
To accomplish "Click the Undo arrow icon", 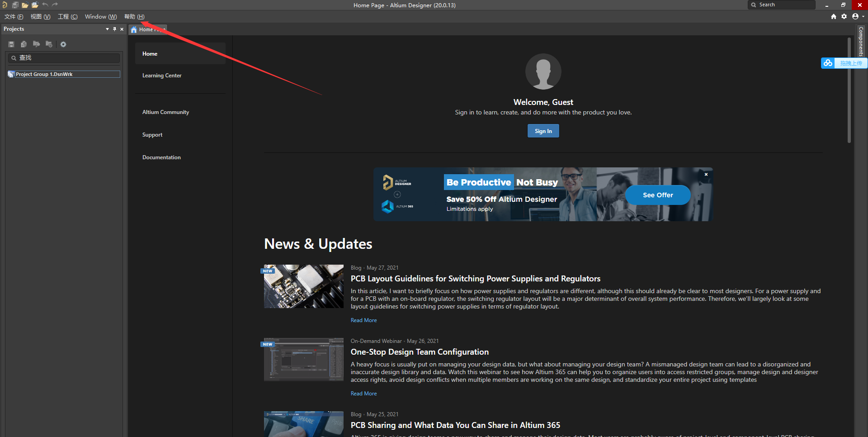I will pos(45,5).
